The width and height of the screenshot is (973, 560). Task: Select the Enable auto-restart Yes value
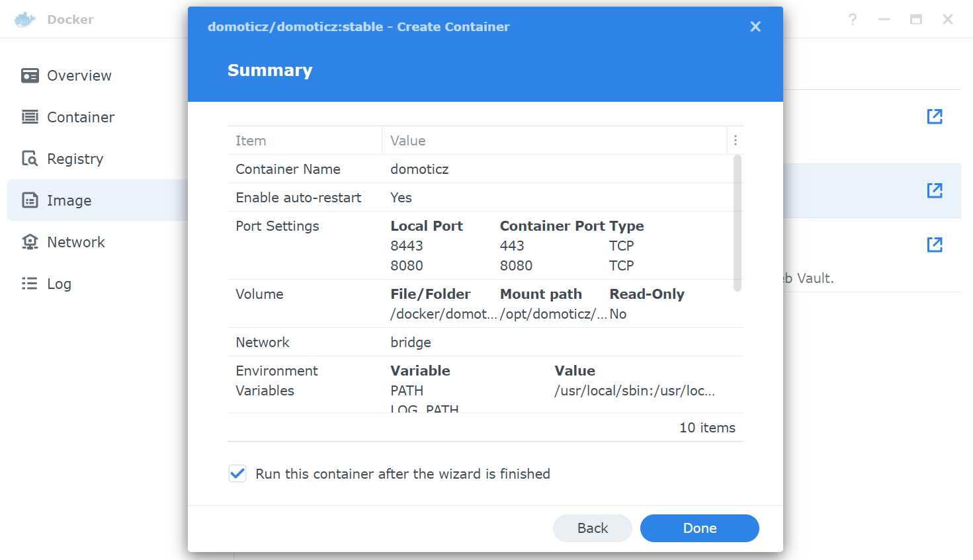point(401,198)
